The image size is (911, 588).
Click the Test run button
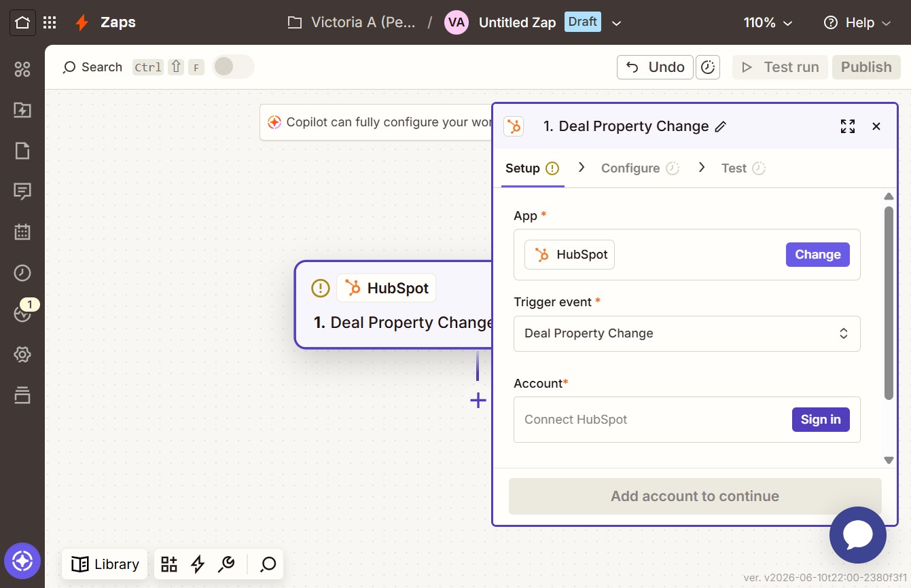pyautogui.click(x=780, y=67)
